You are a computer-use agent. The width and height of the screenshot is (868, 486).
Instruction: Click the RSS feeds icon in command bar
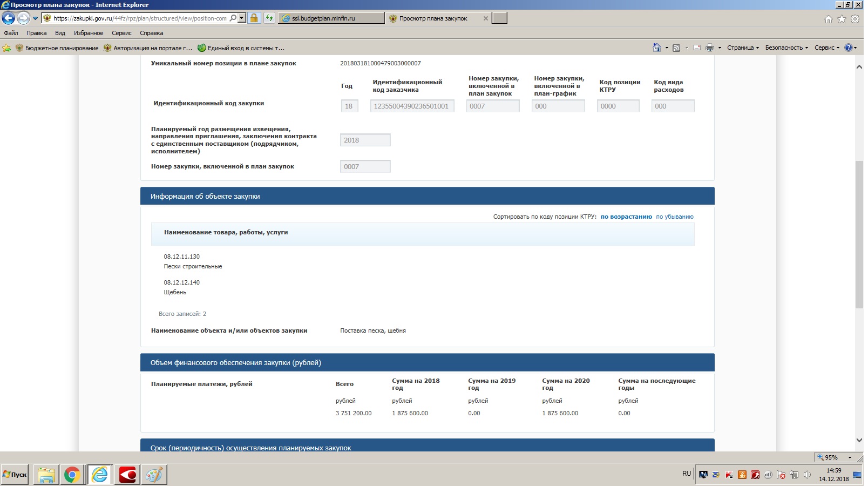pos(676,48)
